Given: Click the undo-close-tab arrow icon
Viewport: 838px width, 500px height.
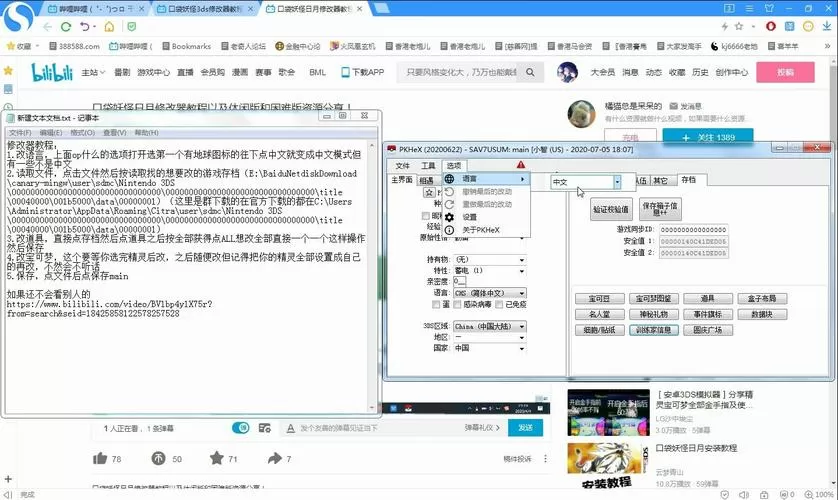Looking at the screenshot, I should pyautogui.click(x=85, y=27).
